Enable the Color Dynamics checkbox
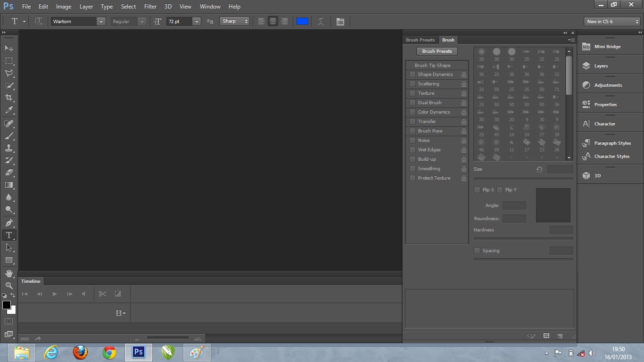Viewport: 644px width, 362px height. point(413,112)
